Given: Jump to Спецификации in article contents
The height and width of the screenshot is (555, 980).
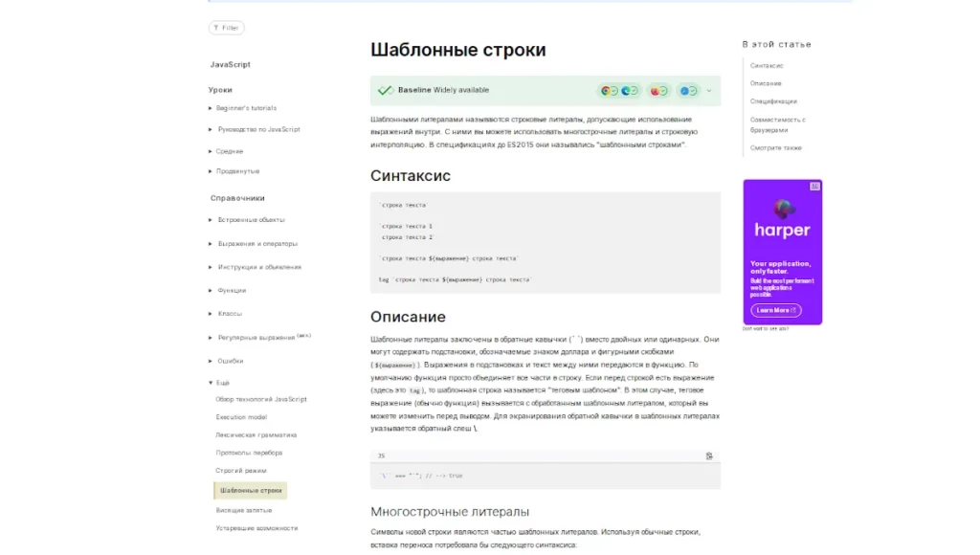Looking at the screenshot, I should point(773,101).
